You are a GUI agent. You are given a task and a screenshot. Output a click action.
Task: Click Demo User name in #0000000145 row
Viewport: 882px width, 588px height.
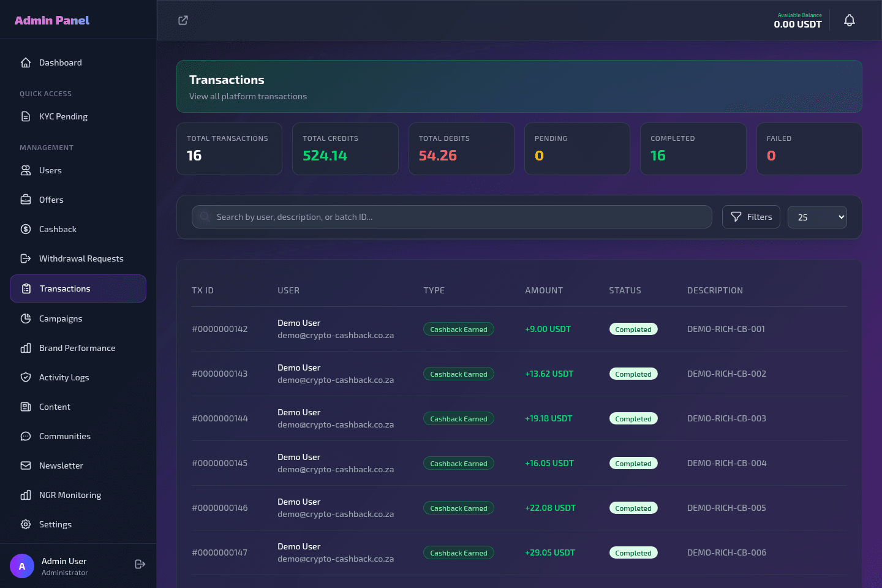tap(299, 457)
